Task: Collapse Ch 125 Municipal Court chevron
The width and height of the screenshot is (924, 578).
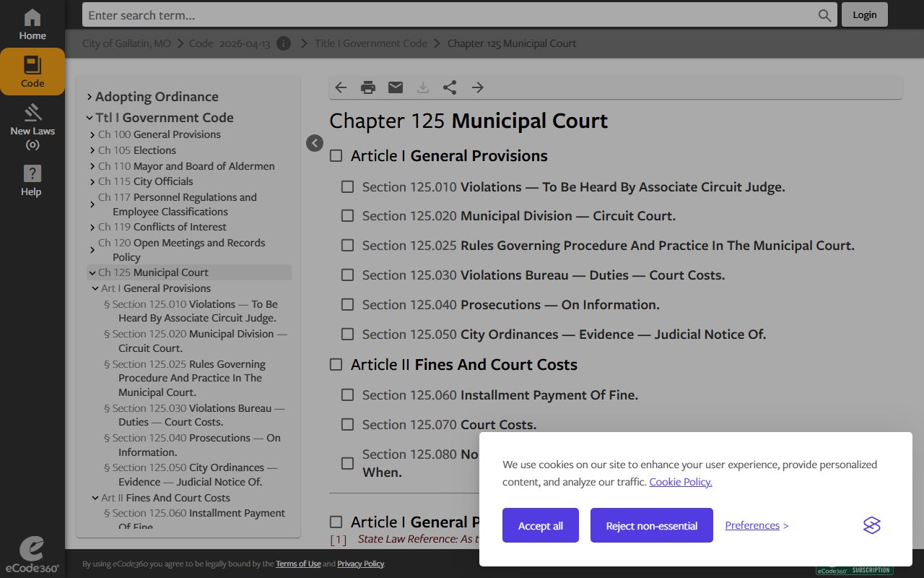Action: click(x=92, y=272)
